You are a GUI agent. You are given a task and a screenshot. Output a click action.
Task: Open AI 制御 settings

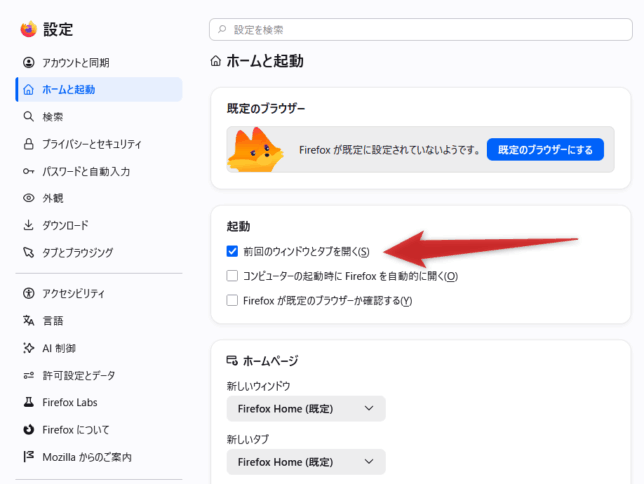click(99, 348)
